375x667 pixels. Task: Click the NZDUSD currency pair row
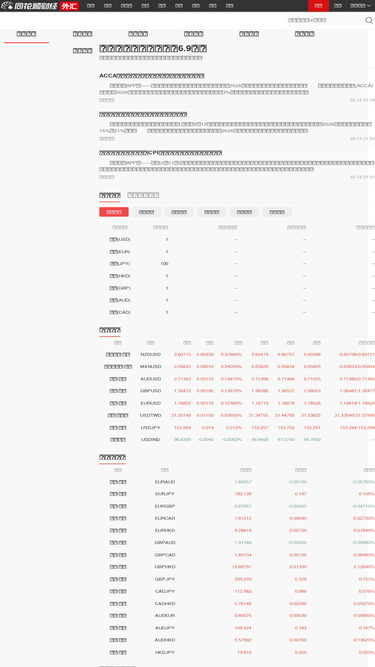pos(237,354)
